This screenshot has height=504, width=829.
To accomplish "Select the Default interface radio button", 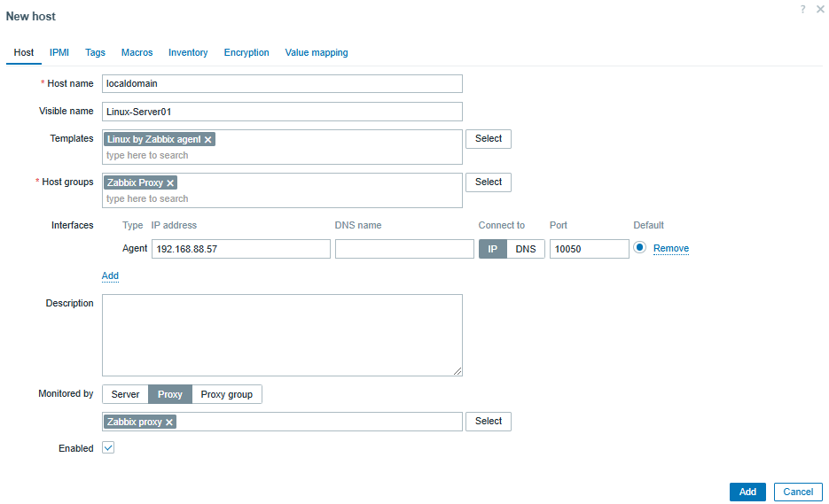I will [639, 248].
